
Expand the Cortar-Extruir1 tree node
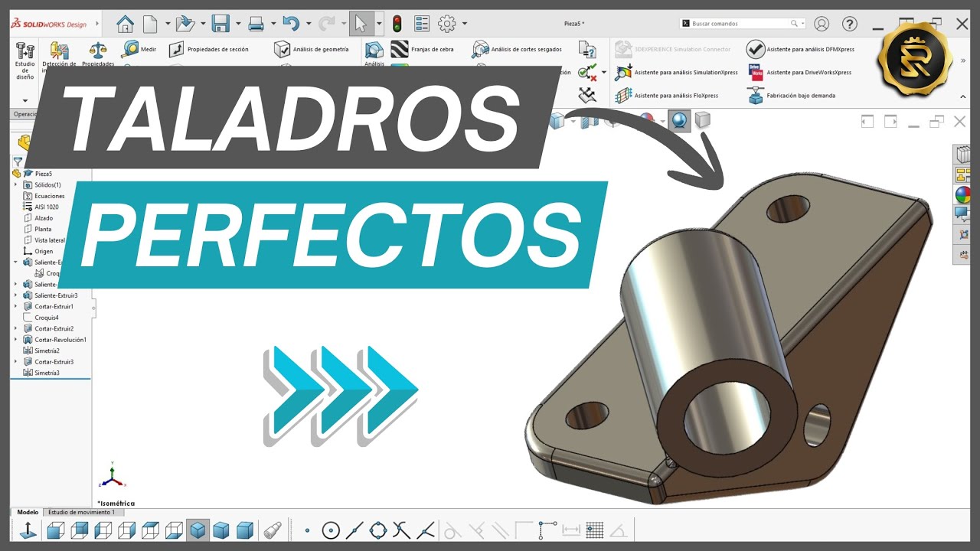15,306
